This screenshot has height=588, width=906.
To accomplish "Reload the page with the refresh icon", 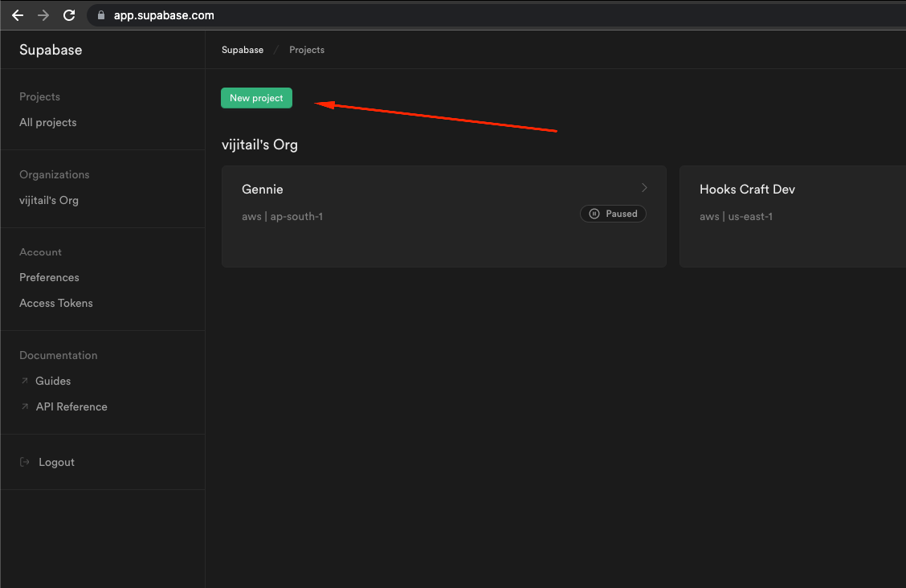I will (69, 15).
